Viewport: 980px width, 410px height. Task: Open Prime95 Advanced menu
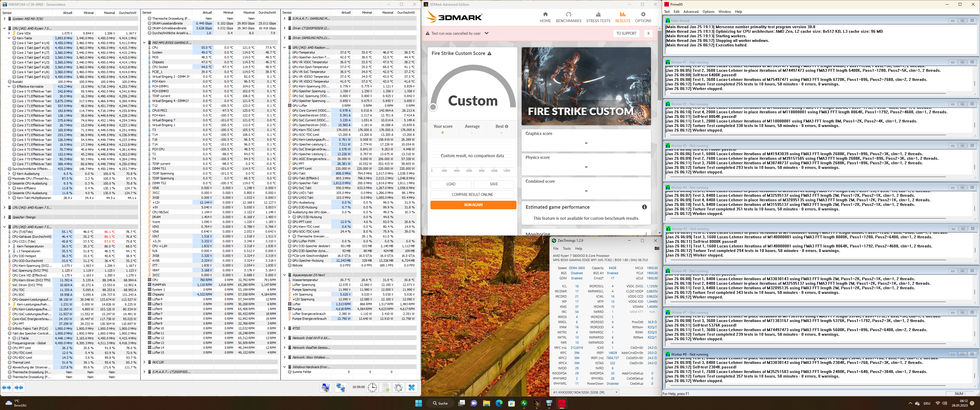pos(691,12)
